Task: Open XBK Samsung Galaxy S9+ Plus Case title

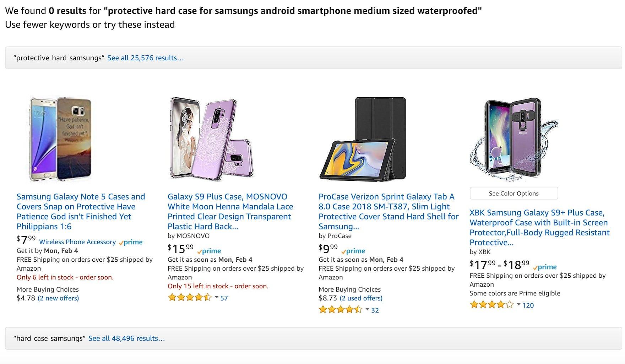Action: tap(539, 227)
